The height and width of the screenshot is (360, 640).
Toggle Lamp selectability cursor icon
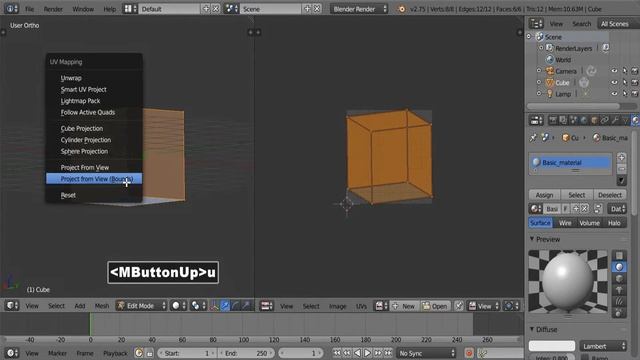click(624, 94)
